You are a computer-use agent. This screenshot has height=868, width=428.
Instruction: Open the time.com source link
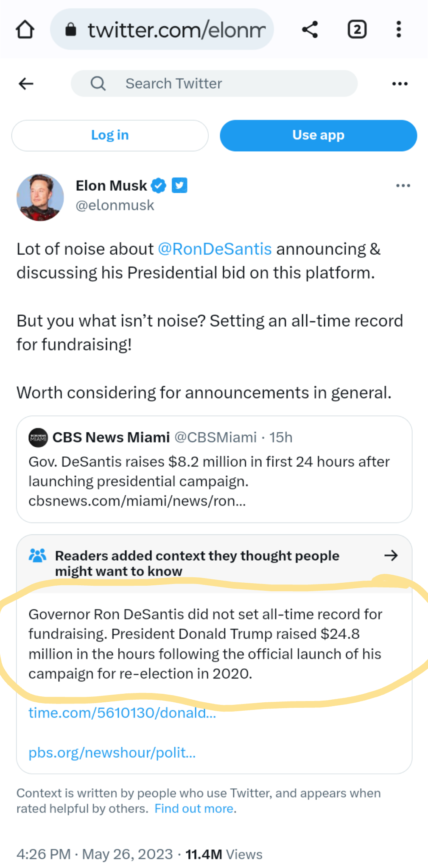[x=122, y=713]
